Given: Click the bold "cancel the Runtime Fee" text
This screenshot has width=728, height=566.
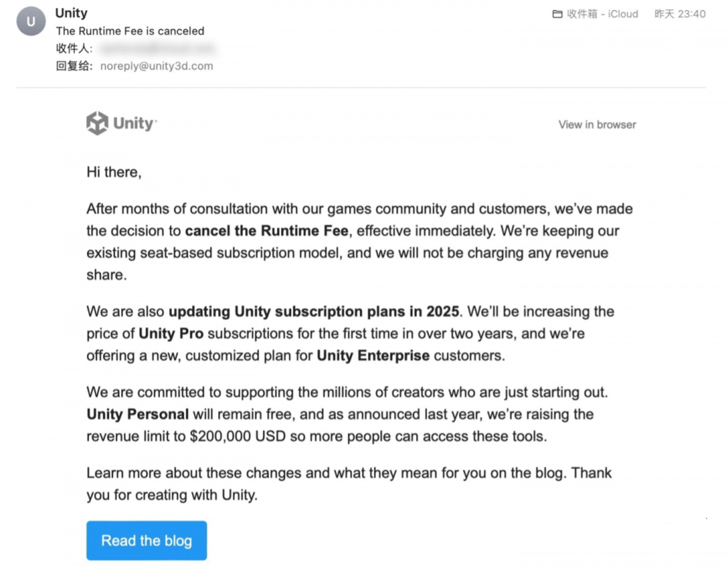Looking at the screenshot, I should (x=266, y=231).
